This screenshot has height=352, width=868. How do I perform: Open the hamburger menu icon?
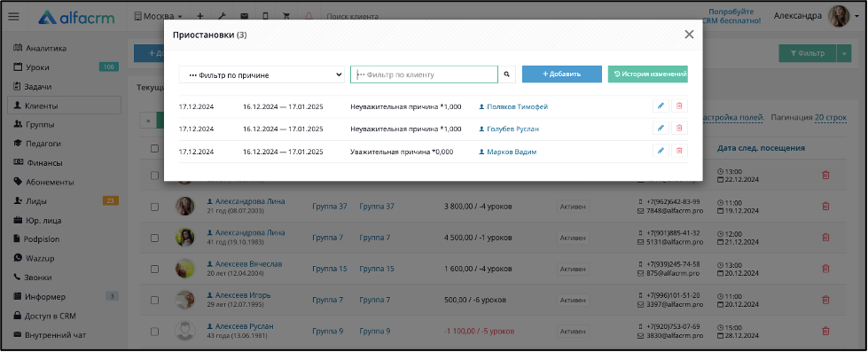coord(14,17)
